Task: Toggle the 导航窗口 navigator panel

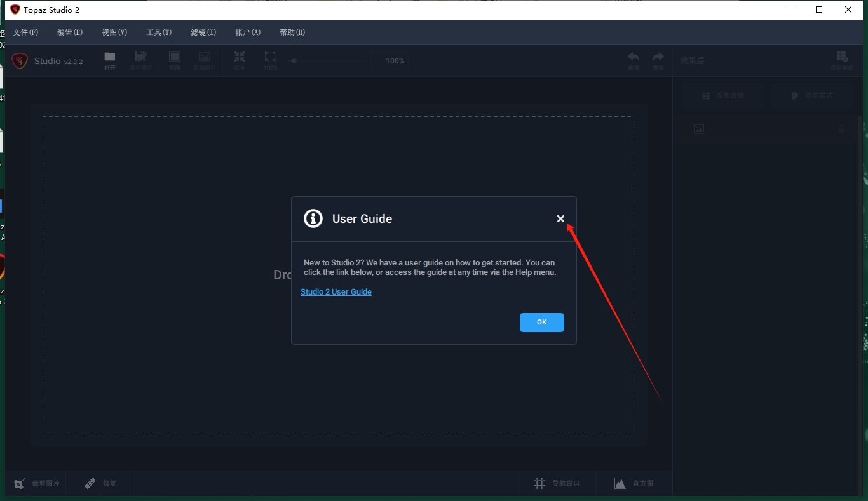Action: click(x=557, y=483)
